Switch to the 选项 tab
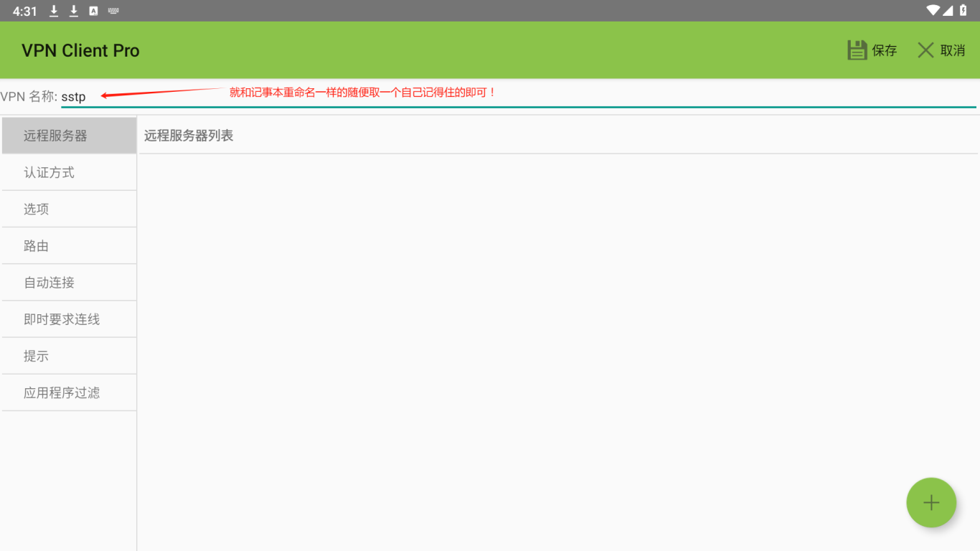The width and height of the screenshot is (980, 551). (69, 209)
